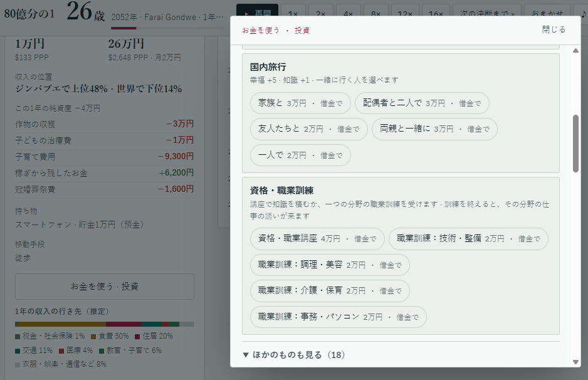Start 職業訓練：事務・パソコン training
588x380 pixels.
[x=339, y=317]
